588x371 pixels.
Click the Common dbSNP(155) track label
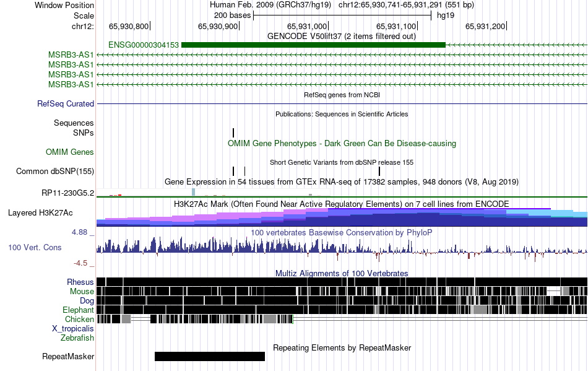pyautogui.click(x=55, y=172)
